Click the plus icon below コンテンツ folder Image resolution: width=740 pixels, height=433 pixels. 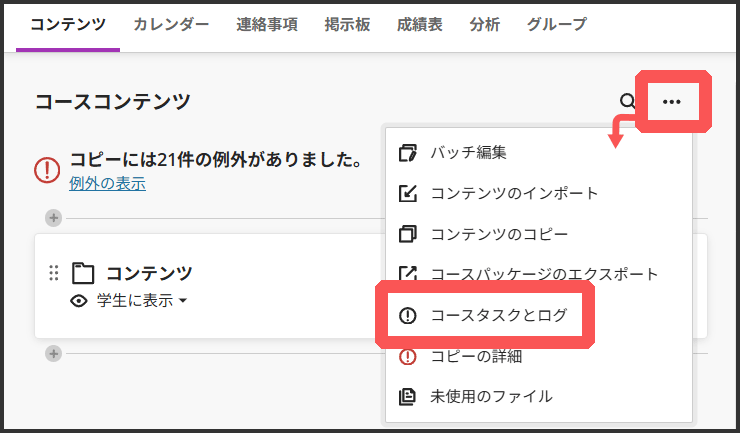point(53,353)
